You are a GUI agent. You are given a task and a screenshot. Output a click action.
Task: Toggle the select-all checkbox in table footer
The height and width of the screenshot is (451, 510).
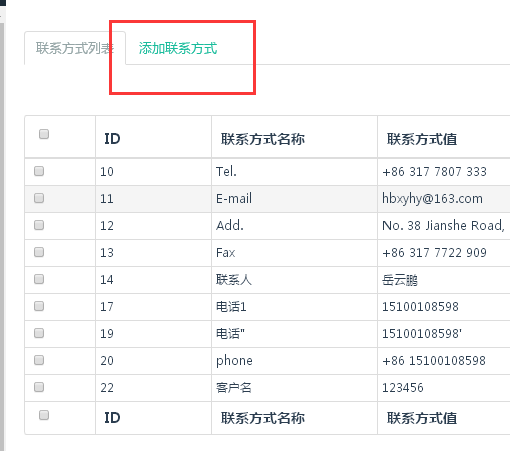(44, 415)
